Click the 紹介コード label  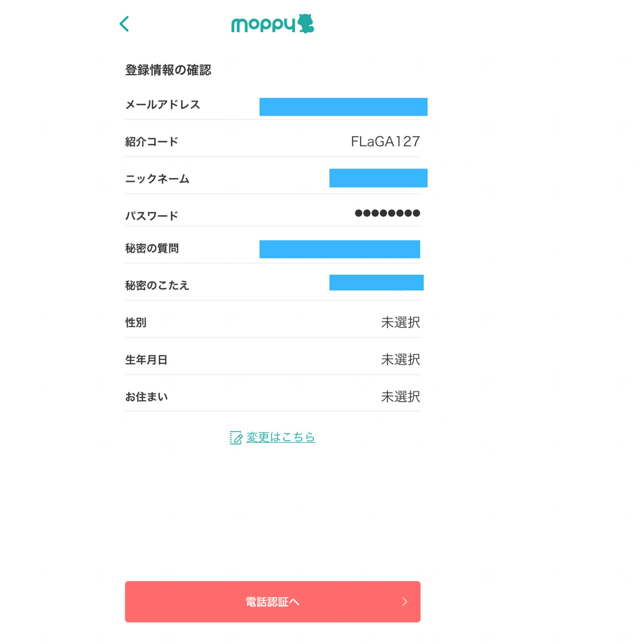click(152, 142)
